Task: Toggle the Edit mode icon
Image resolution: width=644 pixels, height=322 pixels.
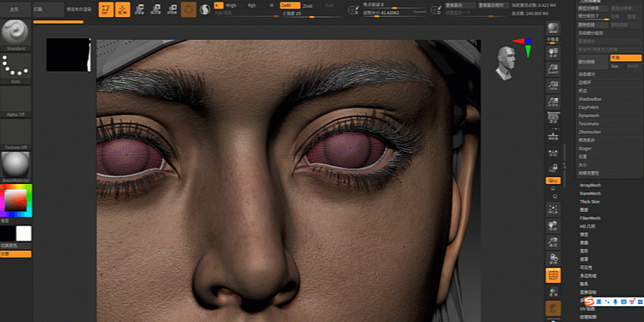Action: tap(106, 9)
